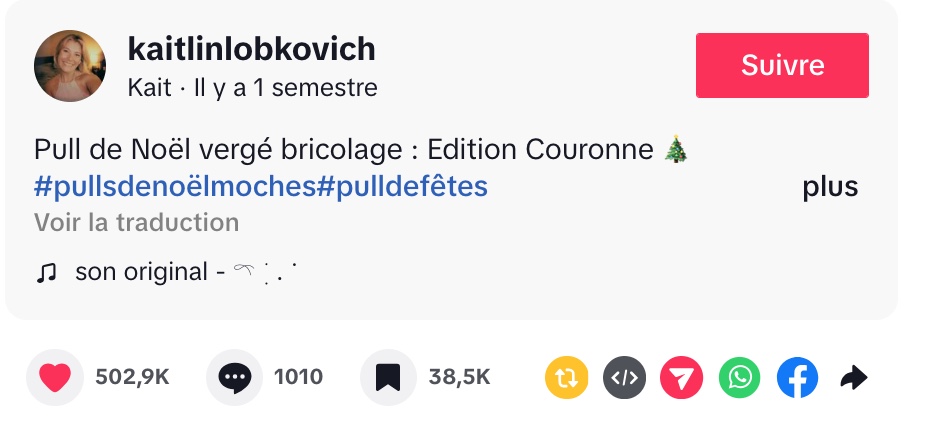Viewport: 934px width, 432px height.
Task: Repost using the yellow arrows icon
Action: [567, 377]
